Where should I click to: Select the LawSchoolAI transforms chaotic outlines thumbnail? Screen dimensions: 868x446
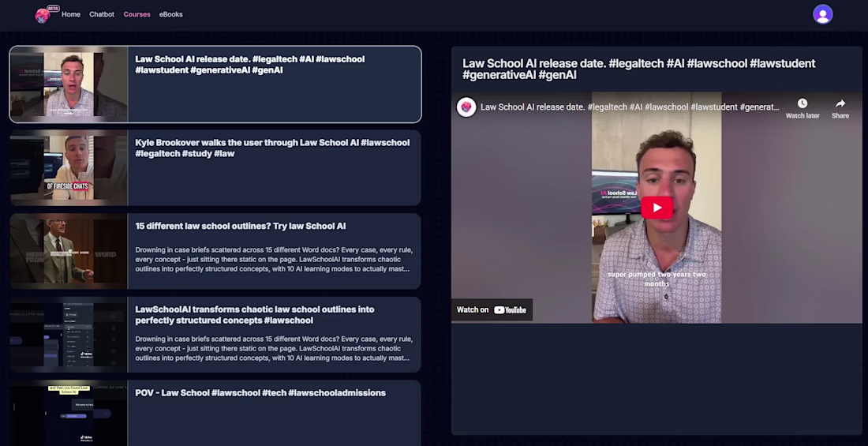tap(69, 335)
